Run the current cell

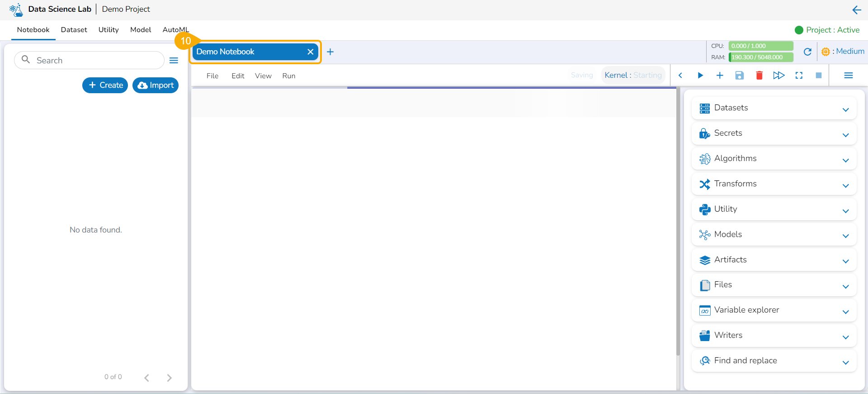pyautogui.click(x=700, y=76)
